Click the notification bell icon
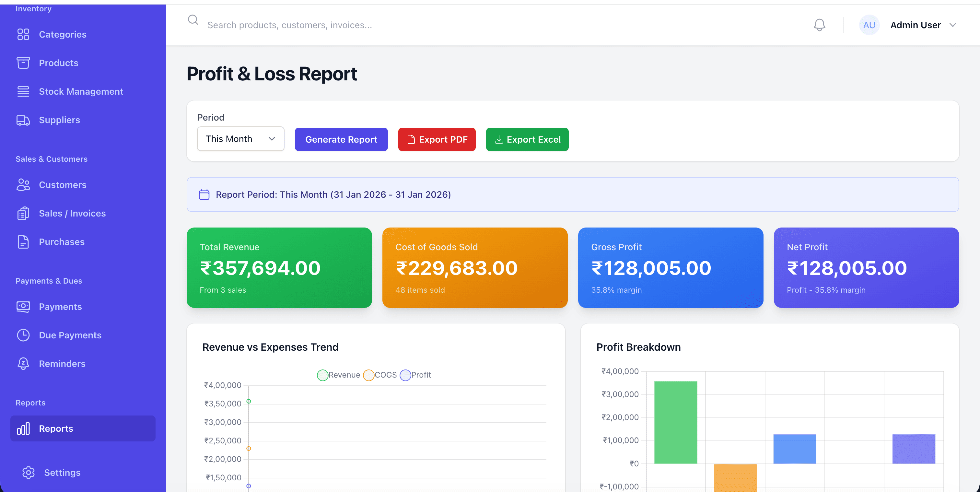This screenshot has width=980, height=492. pos(819,25)
